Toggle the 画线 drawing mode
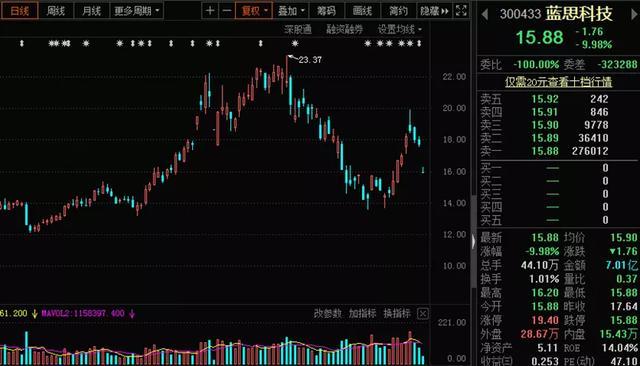640x366 pixels. click(362, 11)
